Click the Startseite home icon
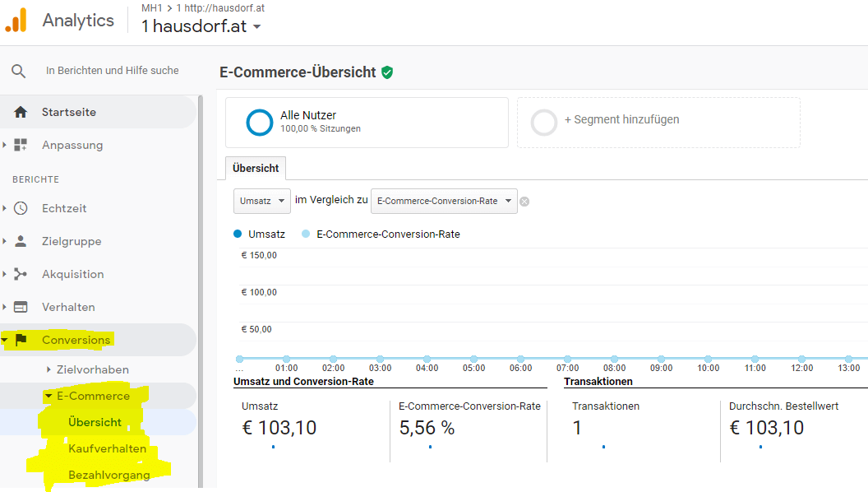 (21, 112)
